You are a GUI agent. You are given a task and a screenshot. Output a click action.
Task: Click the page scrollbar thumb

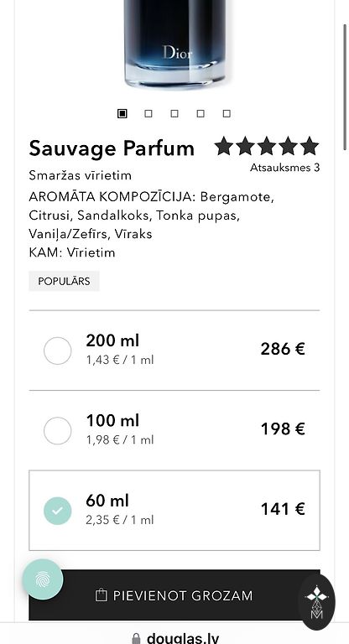pyautogui.click(x=346, y=87)
